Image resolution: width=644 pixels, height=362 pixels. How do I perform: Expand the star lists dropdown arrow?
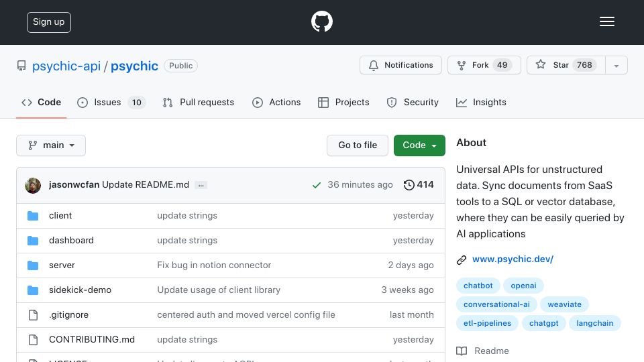(x=616, y=66)
